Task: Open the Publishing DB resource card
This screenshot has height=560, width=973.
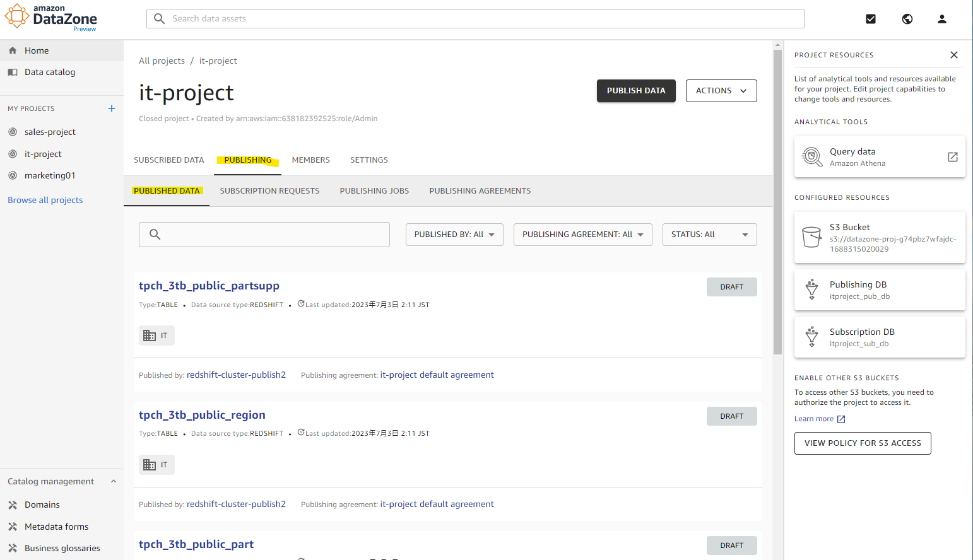Action: [880, 290]
